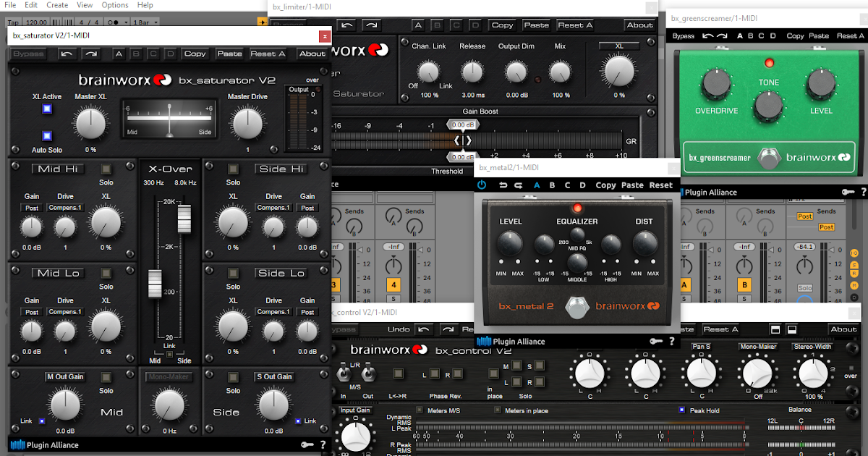This screenshot has width=868, height=456.
Task: Open the Options menu
Action: tap(115, 5)
